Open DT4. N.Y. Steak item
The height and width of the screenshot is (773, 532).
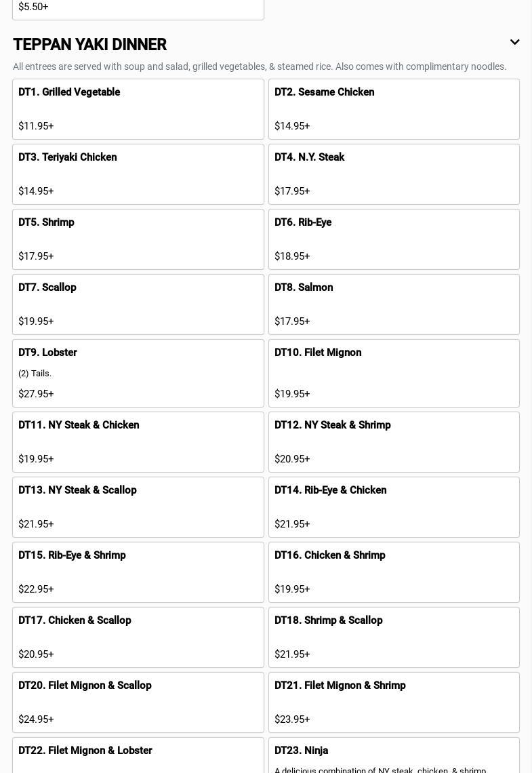coord(394,174)
